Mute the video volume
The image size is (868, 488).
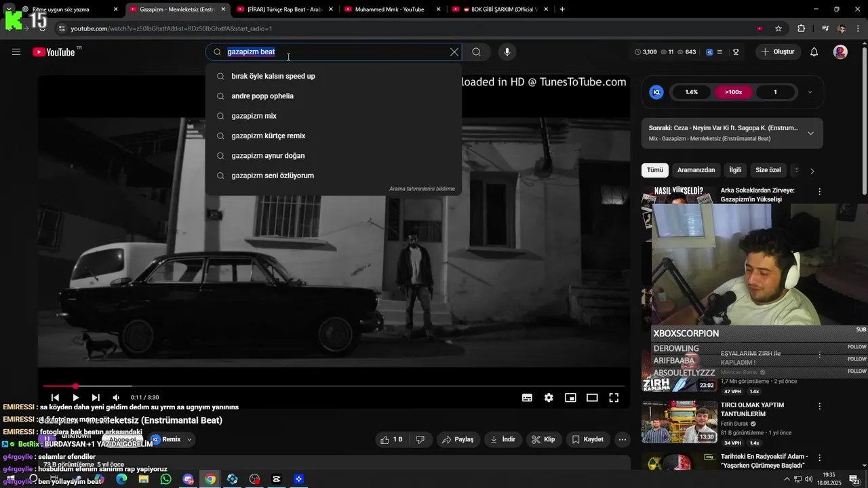[116, 398]
